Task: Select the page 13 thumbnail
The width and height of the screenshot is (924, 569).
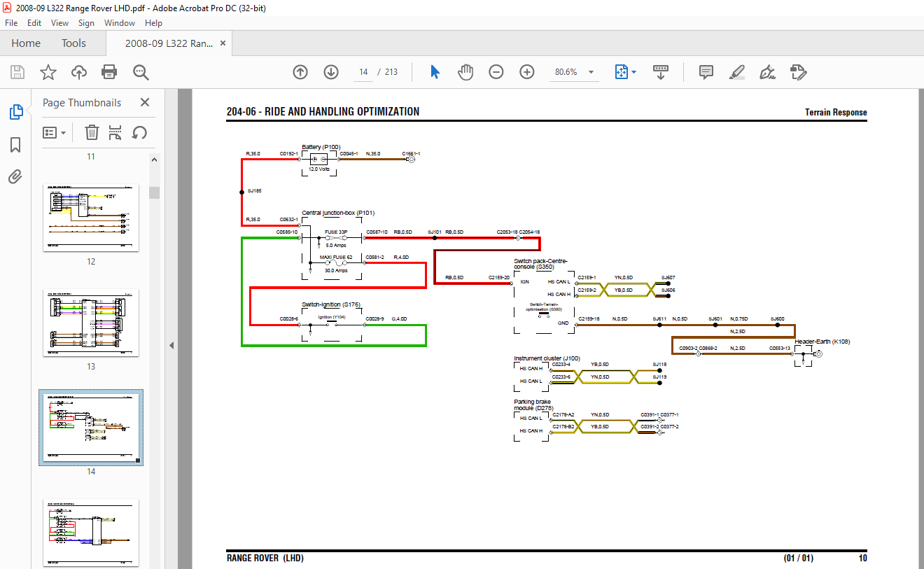Action: [91, 323]
